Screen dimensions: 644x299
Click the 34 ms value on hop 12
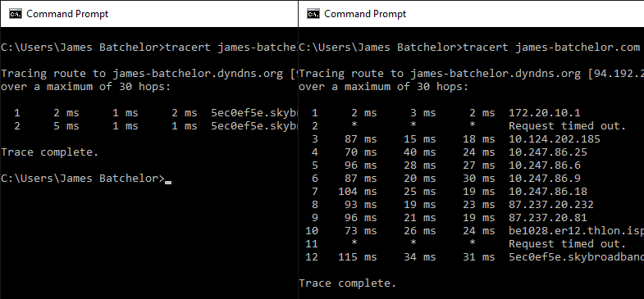420,257
